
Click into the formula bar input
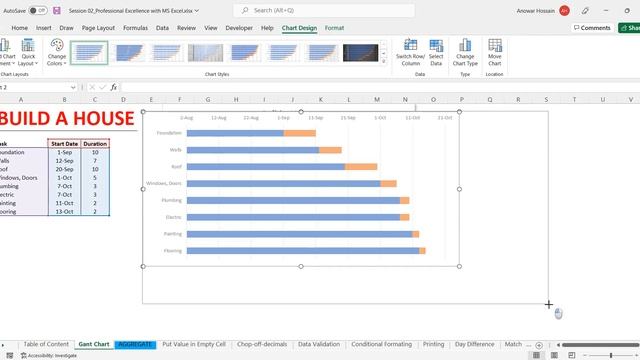click(380, 87)
